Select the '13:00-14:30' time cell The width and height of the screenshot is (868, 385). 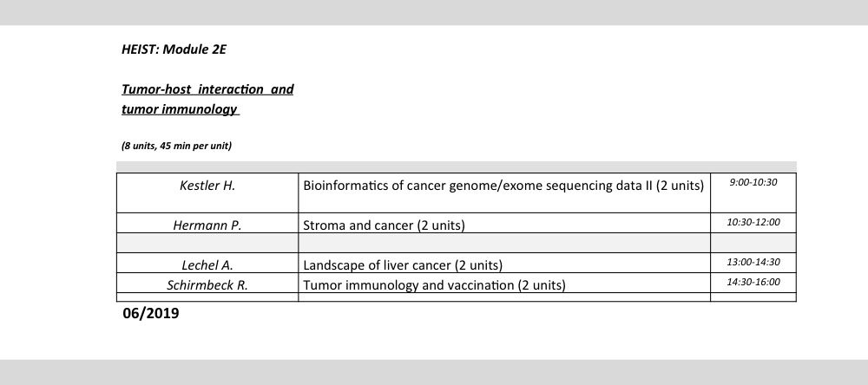pyautogui.click(x=753, y=262)
